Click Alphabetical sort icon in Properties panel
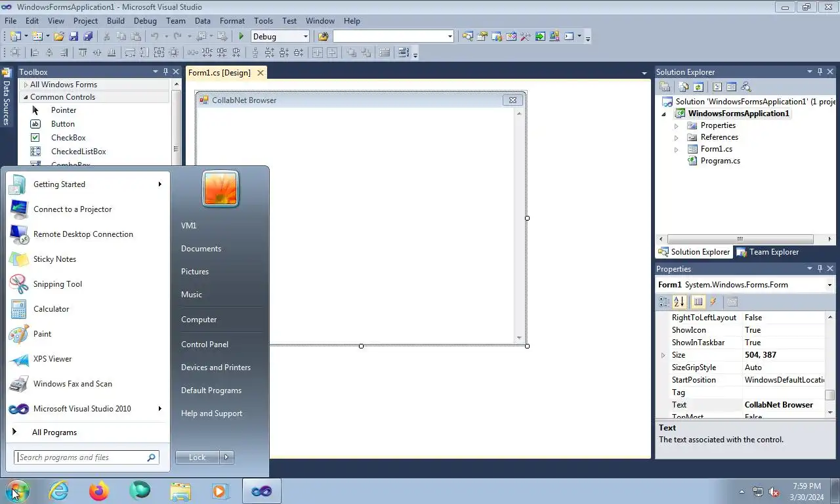This screenshot has height=504, width=840. (679, 301)
